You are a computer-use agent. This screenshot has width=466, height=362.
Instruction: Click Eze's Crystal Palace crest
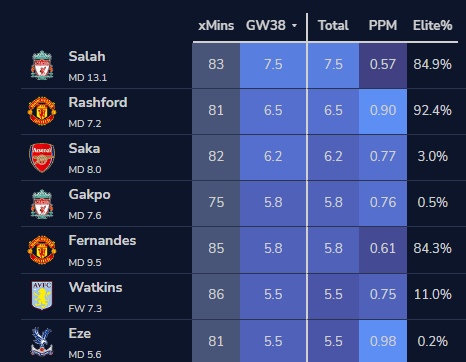(42, 342)
